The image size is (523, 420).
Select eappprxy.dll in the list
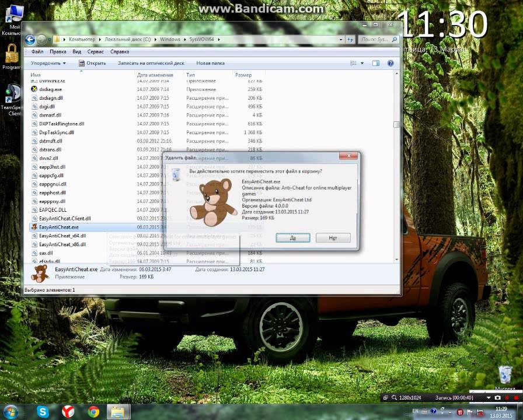tap(53, 201)
